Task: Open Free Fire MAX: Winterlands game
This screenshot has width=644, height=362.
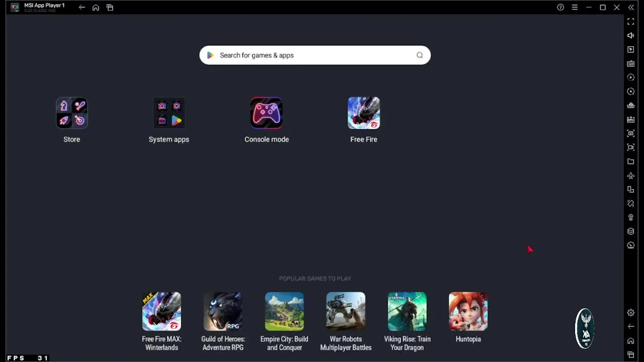Action: (162, 311)
